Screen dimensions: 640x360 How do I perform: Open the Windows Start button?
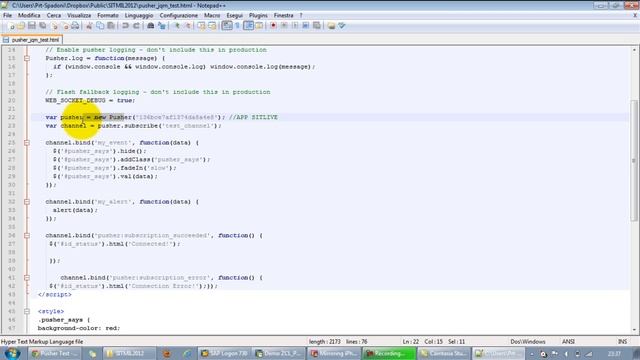(x=12, y=353)
